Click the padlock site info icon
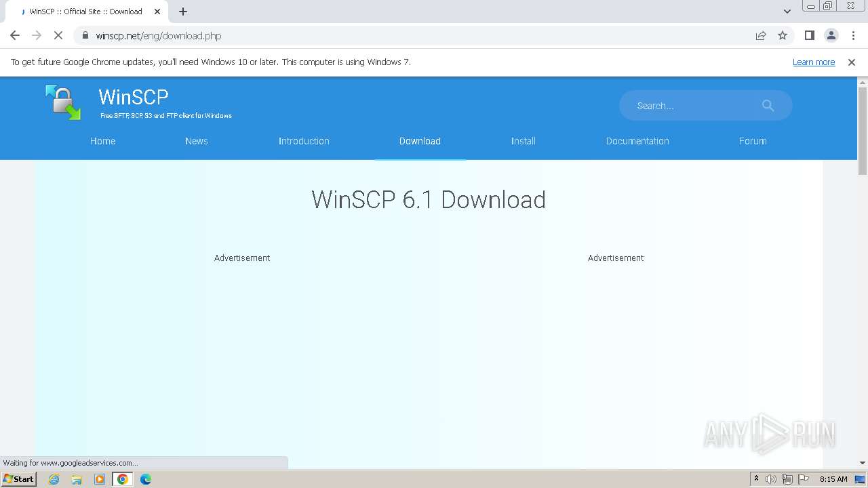Viewport: 868px width, 488px height. [x=85, y=35]
